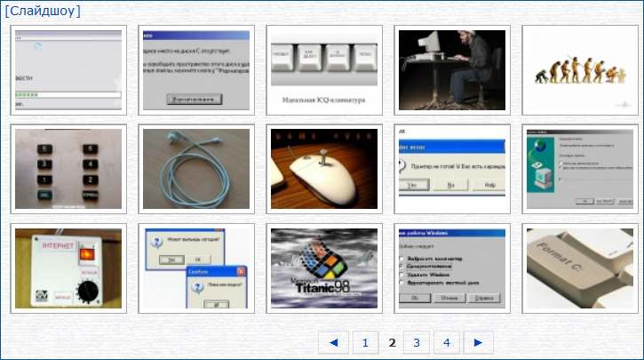This screenshot has width=644, height=360.
Task: Open the human evolution thumbnail
Action: pos(580,70)
